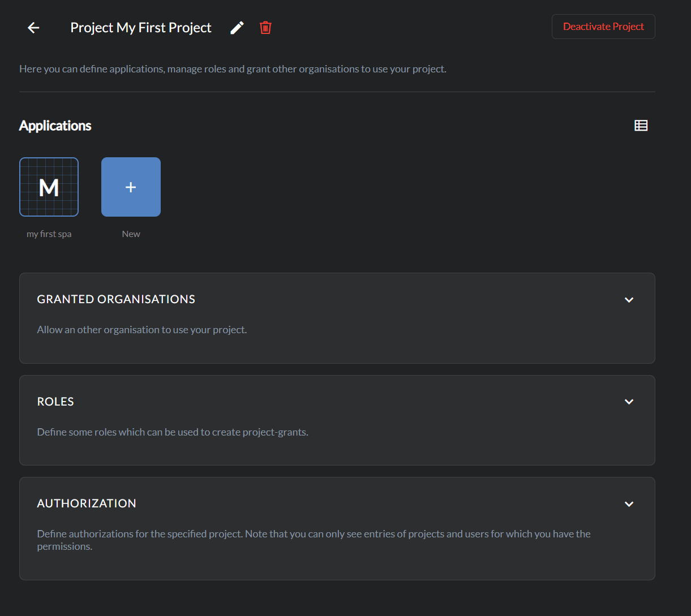Viewport: 691px width, 616px height.
Task: Click the 'Project My First Project' title
Action: (x=141, y=28)
